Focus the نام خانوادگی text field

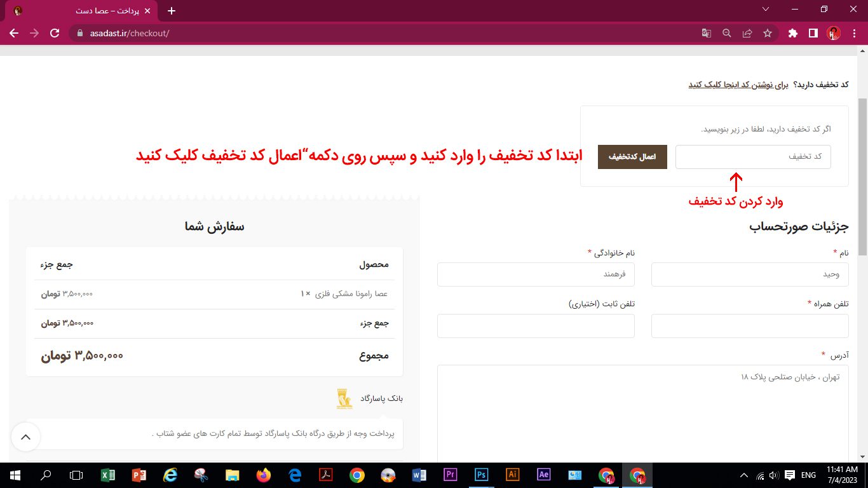click(536, 274)
